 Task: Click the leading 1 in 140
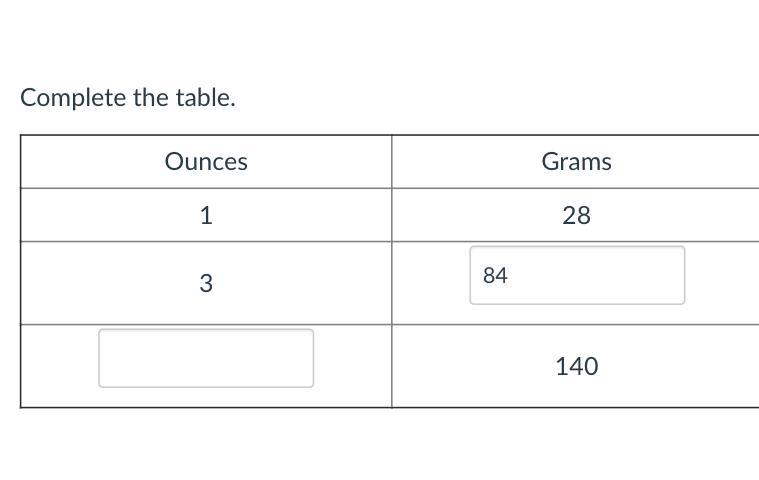[561, 366]
